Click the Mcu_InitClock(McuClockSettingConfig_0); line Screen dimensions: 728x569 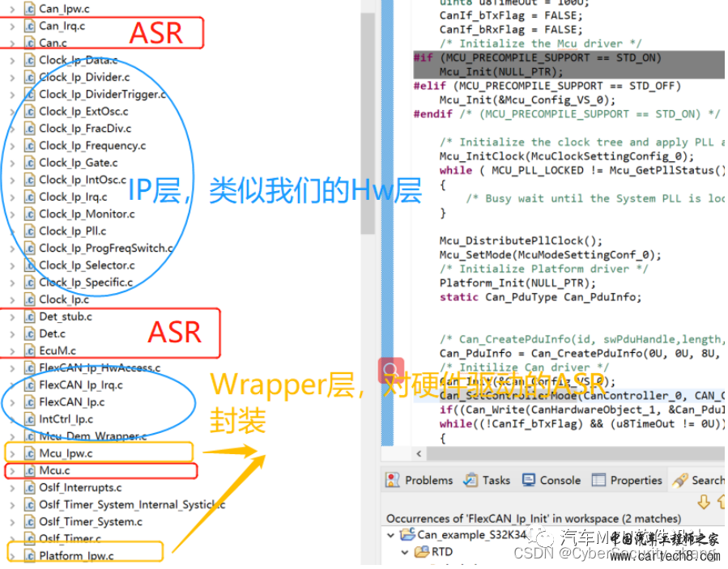click(566, 156)
